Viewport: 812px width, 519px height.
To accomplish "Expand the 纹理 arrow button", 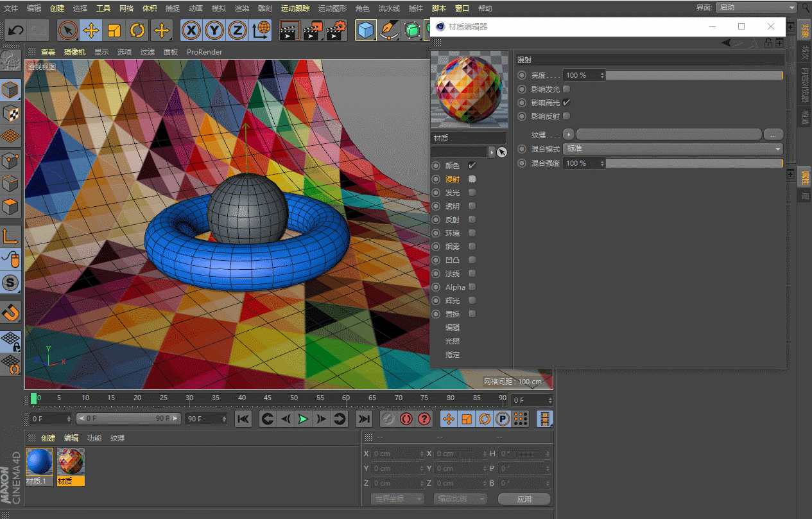I will click(569, 135).
